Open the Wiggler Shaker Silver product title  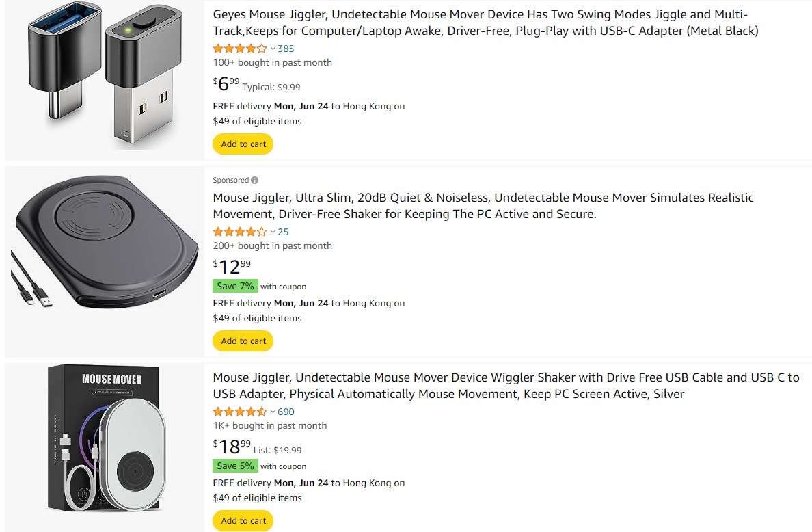(x=506, y=386)
